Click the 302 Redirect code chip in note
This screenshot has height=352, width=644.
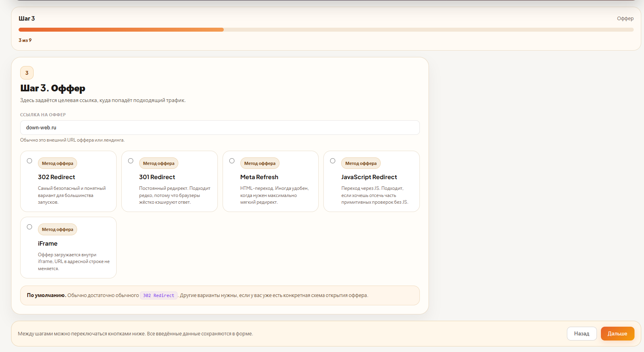tap(159, 295)
